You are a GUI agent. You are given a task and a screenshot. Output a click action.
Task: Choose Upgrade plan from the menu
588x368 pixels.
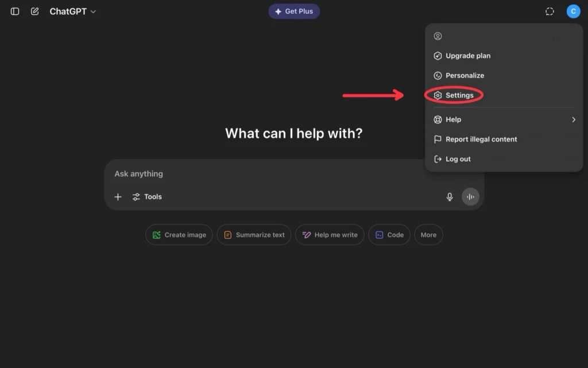point(504,56)
